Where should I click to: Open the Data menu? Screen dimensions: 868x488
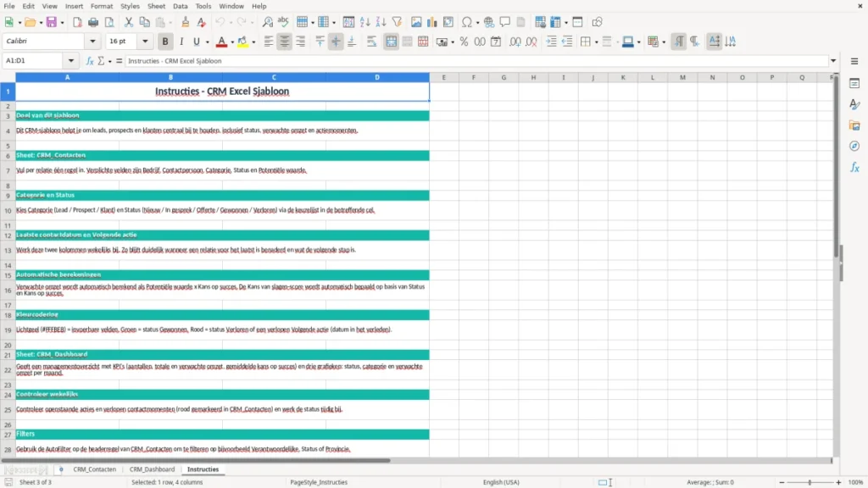180,6
